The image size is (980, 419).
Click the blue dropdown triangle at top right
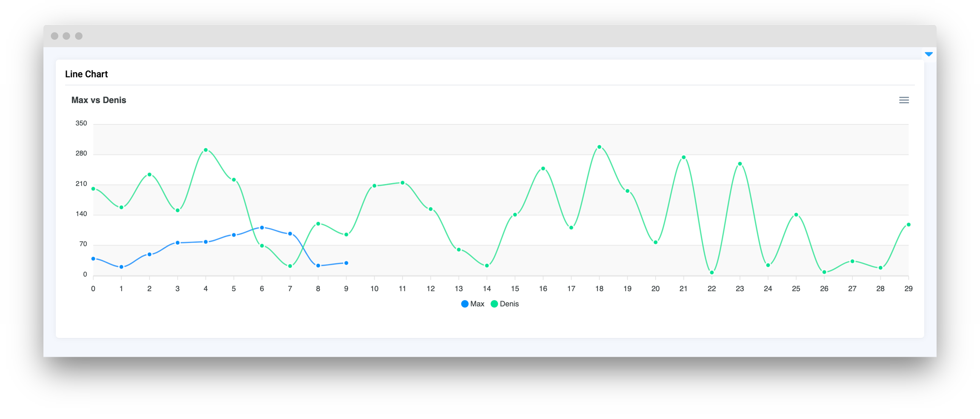pos(929,54)
